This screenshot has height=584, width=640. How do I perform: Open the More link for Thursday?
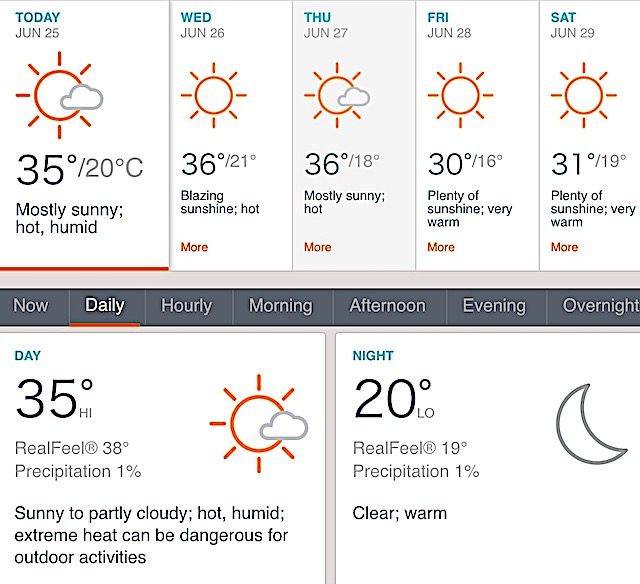(x=318, y=247)
